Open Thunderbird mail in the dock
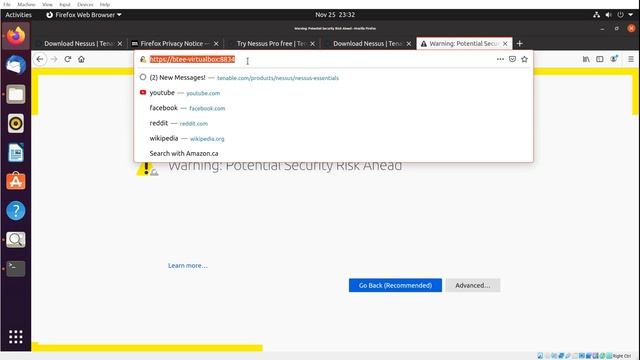The width and height of the screenshot is (640, 360). [x=16, y=65]
